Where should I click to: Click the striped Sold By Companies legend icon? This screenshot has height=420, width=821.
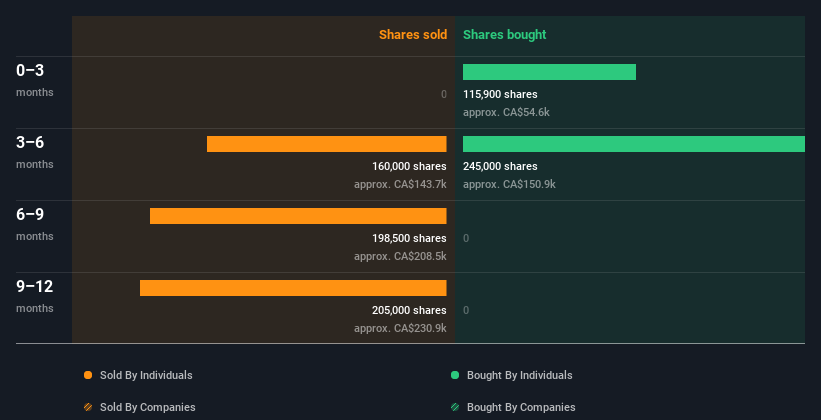tap(88, 407)
